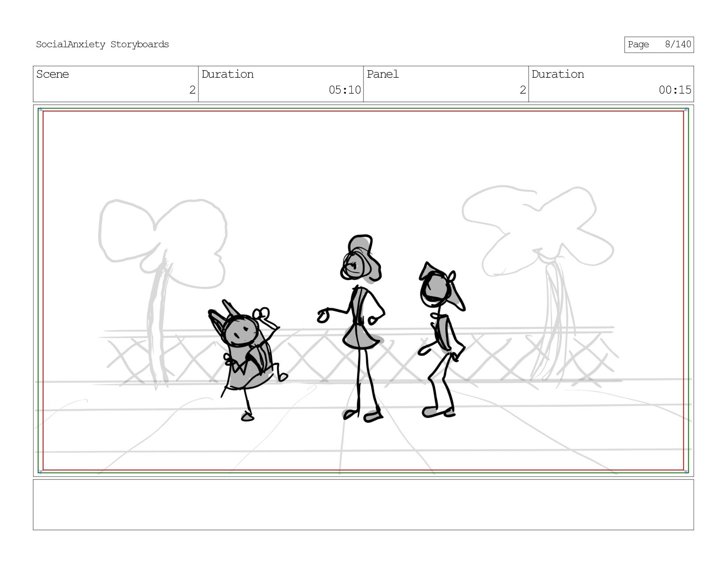Click the 'Panel' header label
This screenshot has width=728, height=563.
click(383, 74)
